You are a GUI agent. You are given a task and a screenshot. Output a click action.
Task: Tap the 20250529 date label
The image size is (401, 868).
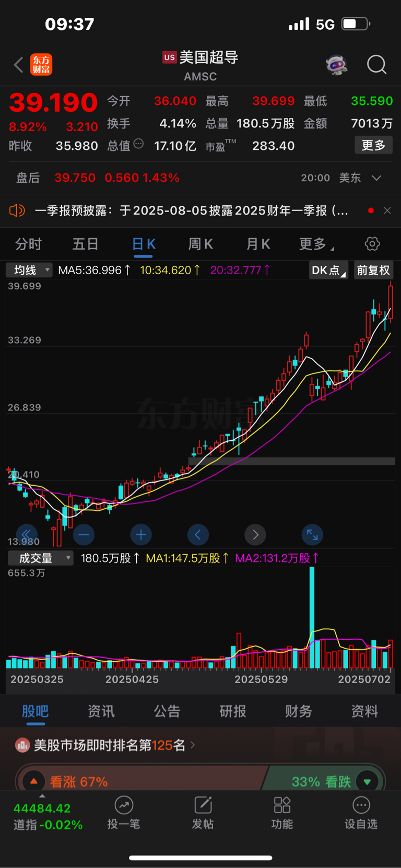261,679
